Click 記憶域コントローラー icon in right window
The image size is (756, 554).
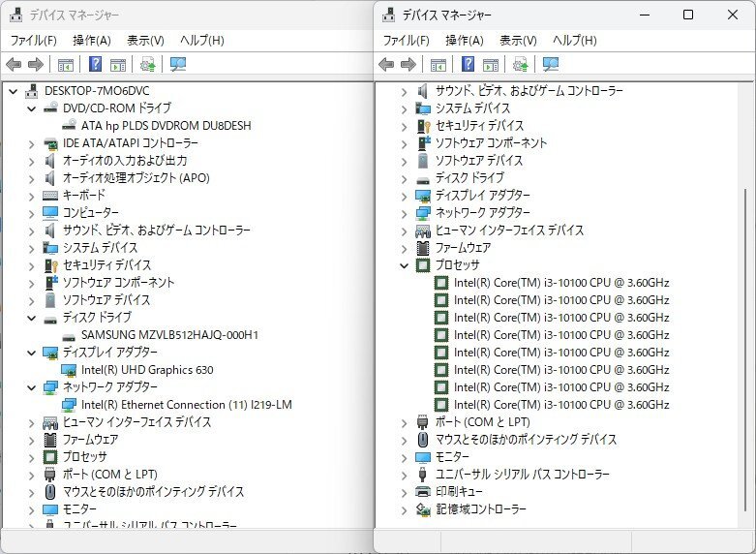[423, 509]
